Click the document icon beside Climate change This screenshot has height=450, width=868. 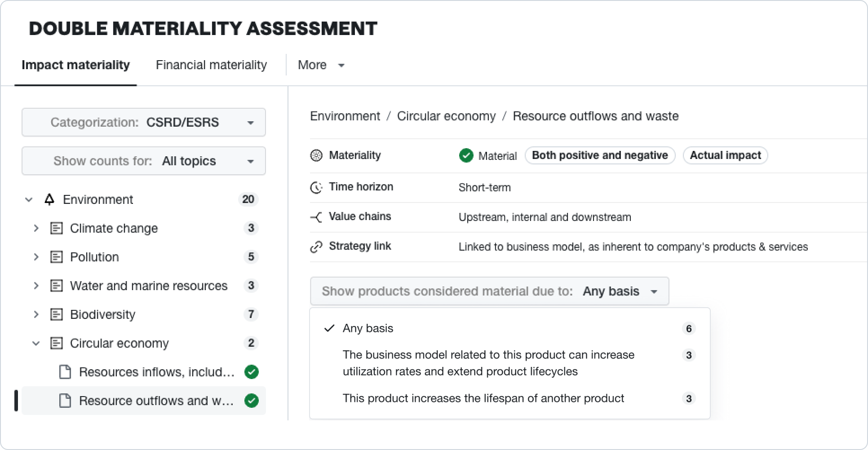(57, 228)
